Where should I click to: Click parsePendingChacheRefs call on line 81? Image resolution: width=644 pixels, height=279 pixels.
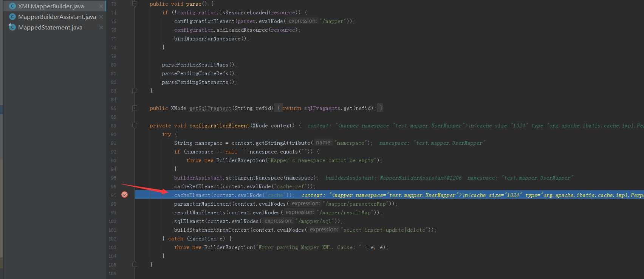pos(195,73)
